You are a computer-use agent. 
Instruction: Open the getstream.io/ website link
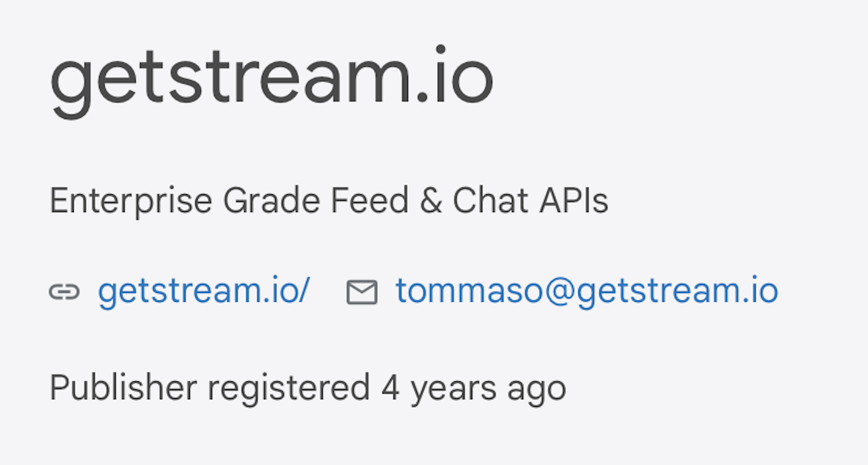click(x=203, y=291)
